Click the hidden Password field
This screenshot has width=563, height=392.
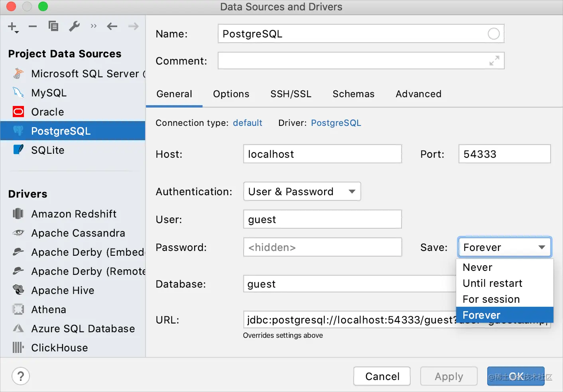[x=323, y=247]
